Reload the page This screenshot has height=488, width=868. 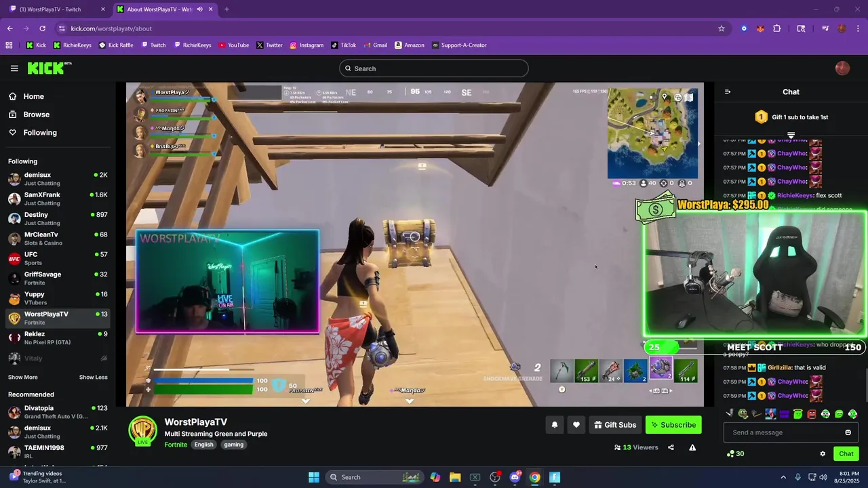point(42,28)
